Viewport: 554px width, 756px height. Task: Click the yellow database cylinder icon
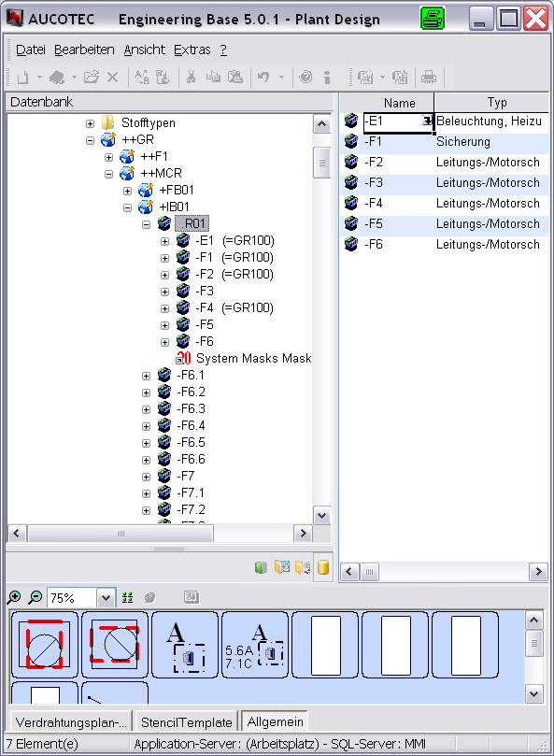[323, 567]
